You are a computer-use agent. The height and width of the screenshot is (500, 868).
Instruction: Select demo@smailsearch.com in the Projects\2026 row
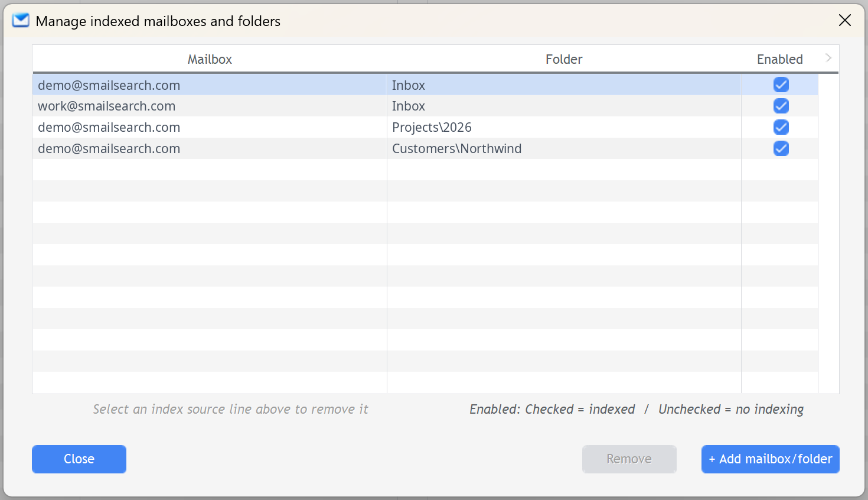click(x=210, y=127)
